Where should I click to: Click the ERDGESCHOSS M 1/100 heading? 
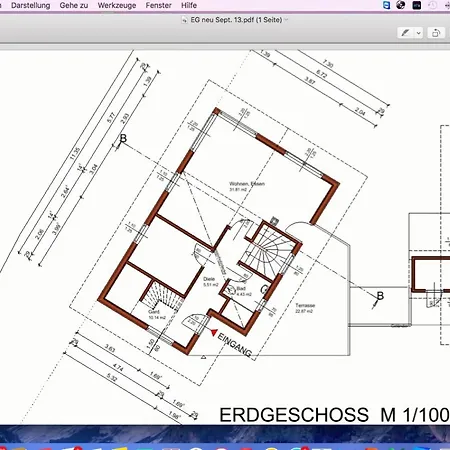pyautogui.click(x=334, y=415)
